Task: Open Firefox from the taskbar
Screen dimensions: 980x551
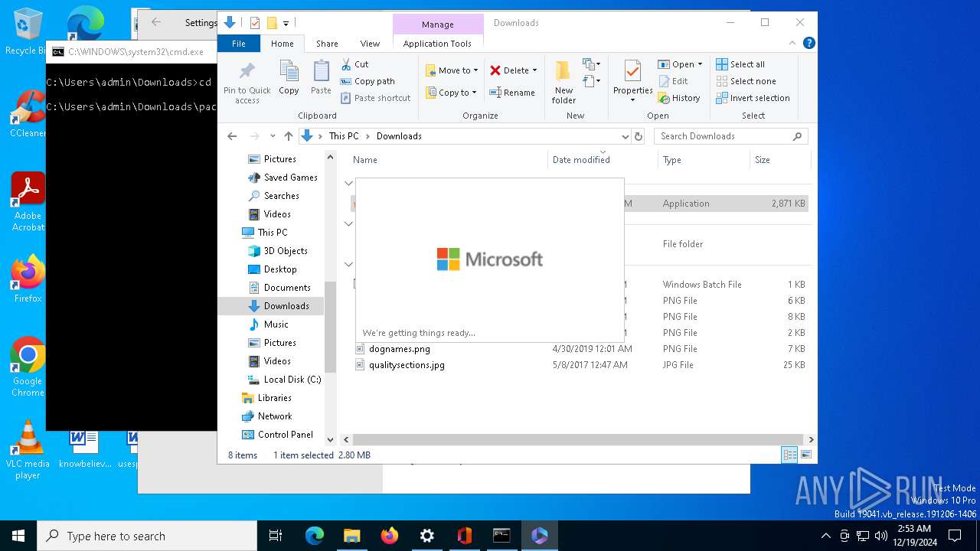Action: click(390, 536)
